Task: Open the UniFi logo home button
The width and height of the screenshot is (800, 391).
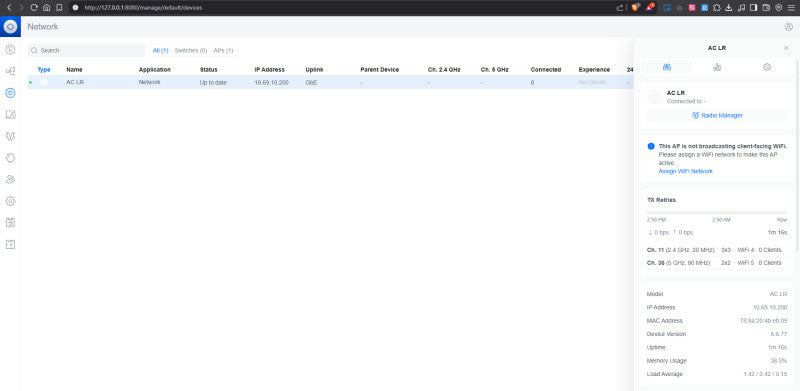Action: pos(10,26)
